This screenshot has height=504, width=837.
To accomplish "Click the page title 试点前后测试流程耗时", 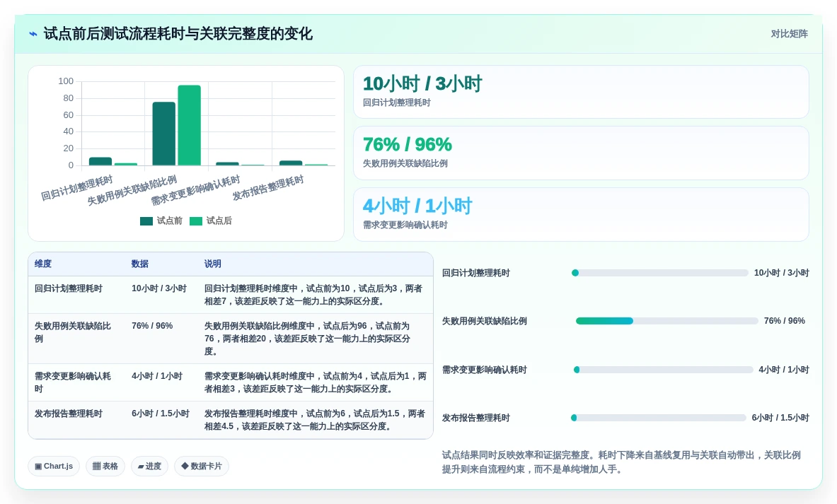I will pos(178,34).
